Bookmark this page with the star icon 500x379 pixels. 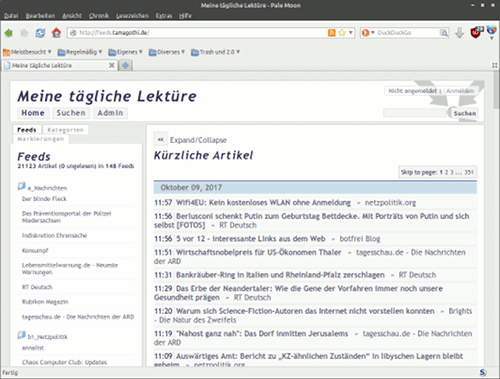click(x=342, y=33)
